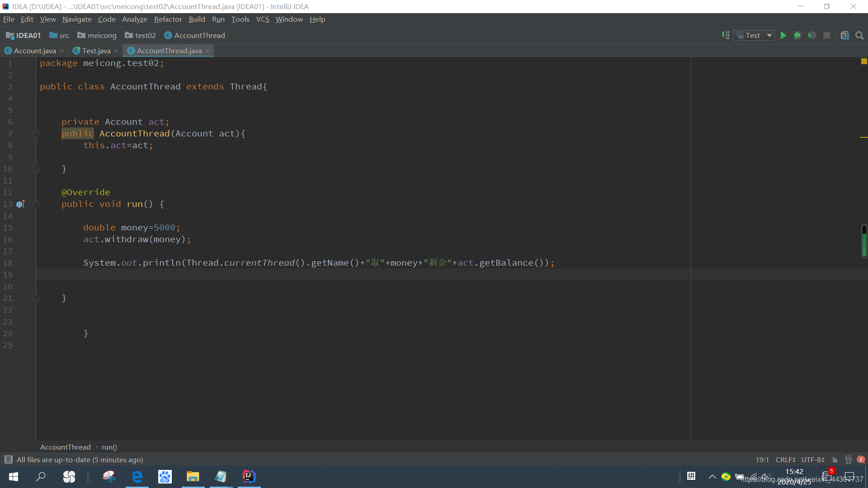This screenshot has width=868, height=488.
Task: Click the '5000' number literal on line 15
Action: click(165, 228)
